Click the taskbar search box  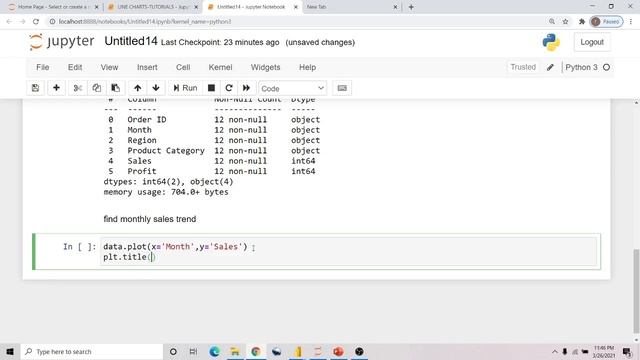pyautogui.click(x=92, y=351)
